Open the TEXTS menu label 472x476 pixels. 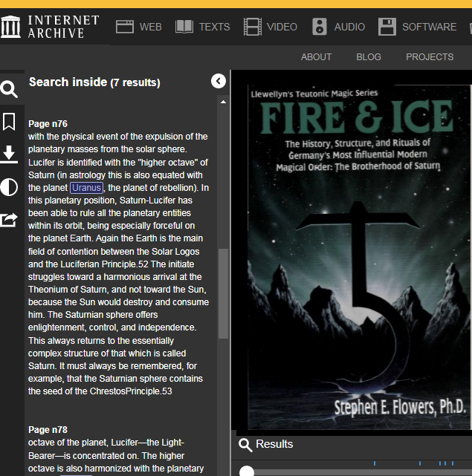[215, 27]
